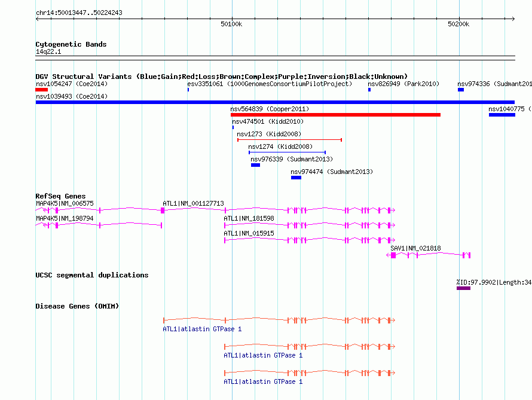
Task: Click the nsv976339 blue gain block
Action: [x=255, y=165]
